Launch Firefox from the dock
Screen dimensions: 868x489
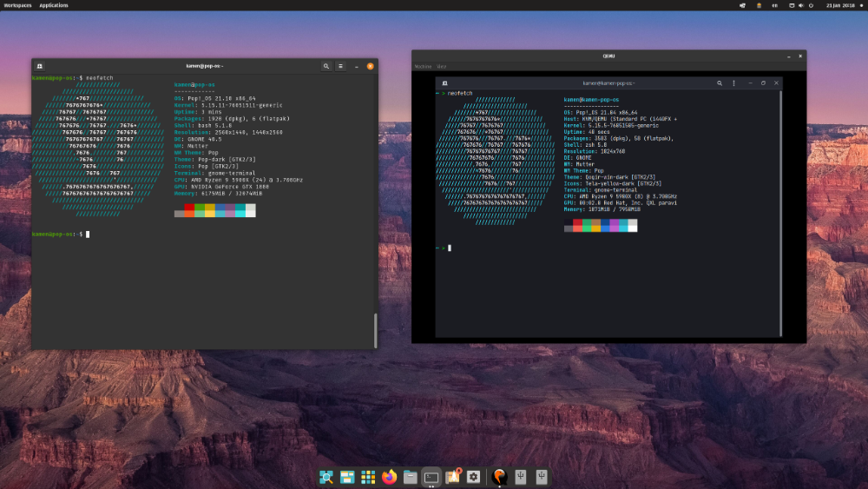coord(389,477)
